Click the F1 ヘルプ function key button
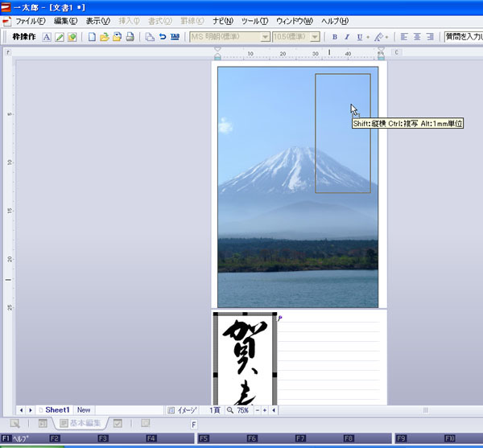Viewport: 483px width, 448px height. click(x=16, y=438)
